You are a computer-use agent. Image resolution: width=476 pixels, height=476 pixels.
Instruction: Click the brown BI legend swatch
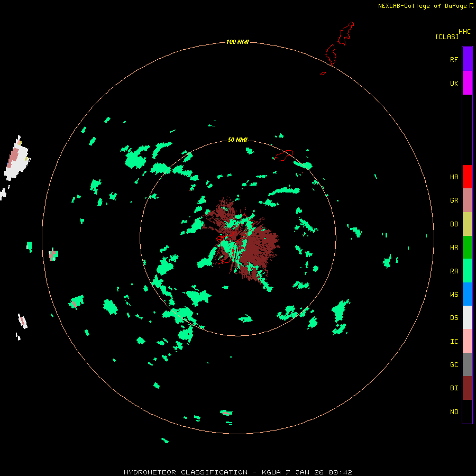coord(467,388)
